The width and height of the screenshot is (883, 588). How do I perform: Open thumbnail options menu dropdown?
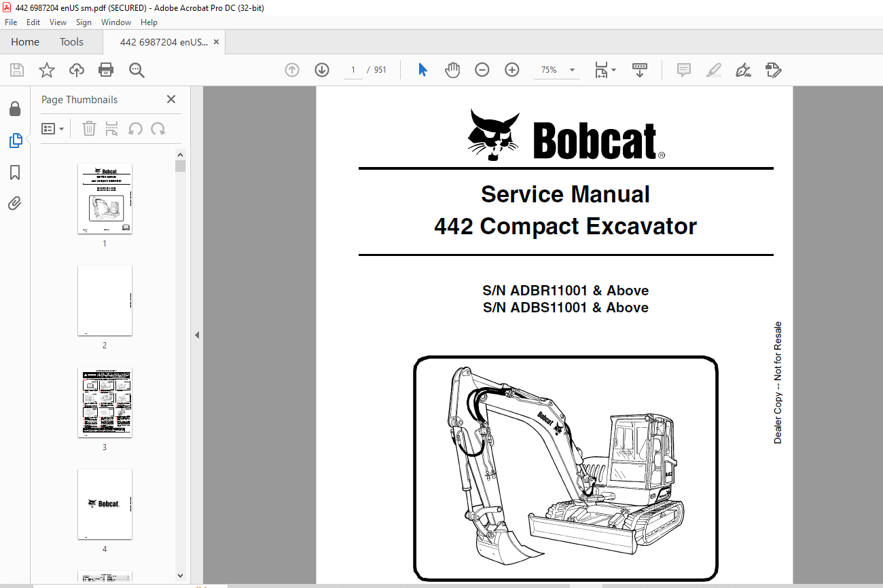click(53, 128)
